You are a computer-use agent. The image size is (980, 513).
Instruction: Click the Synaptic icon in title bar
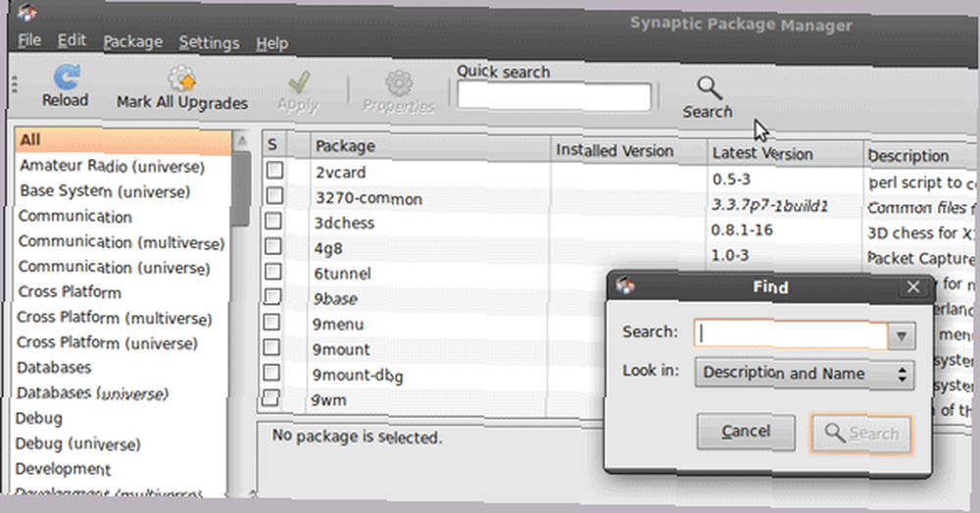27,11
